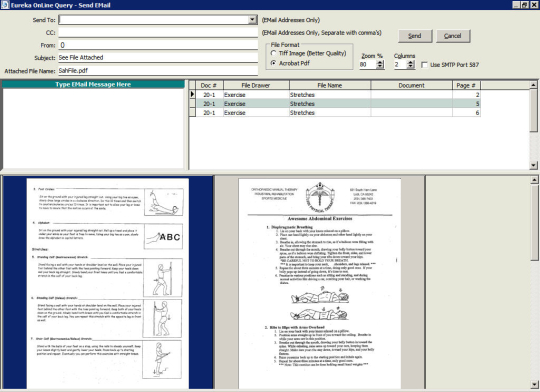This screenshot has height=392, width=540.
Task: Click the Doc # column header
Action: click(x=209, y=85)
